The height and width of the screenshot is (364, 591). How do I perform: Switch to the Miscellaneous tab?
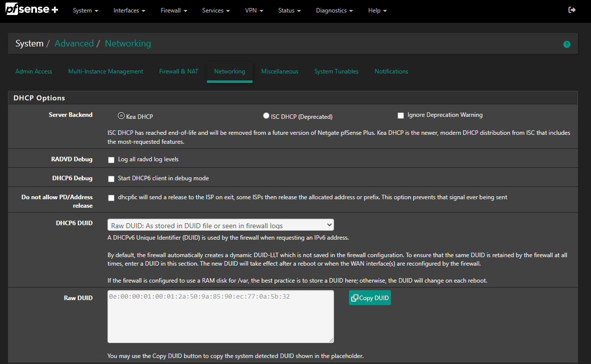pyautogui.click(x=279, y=71)
